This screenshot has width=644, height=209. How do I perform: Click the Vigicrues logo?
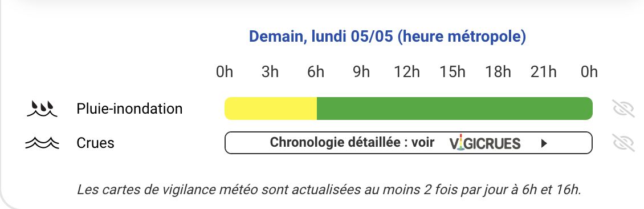(x=485, y=143)
